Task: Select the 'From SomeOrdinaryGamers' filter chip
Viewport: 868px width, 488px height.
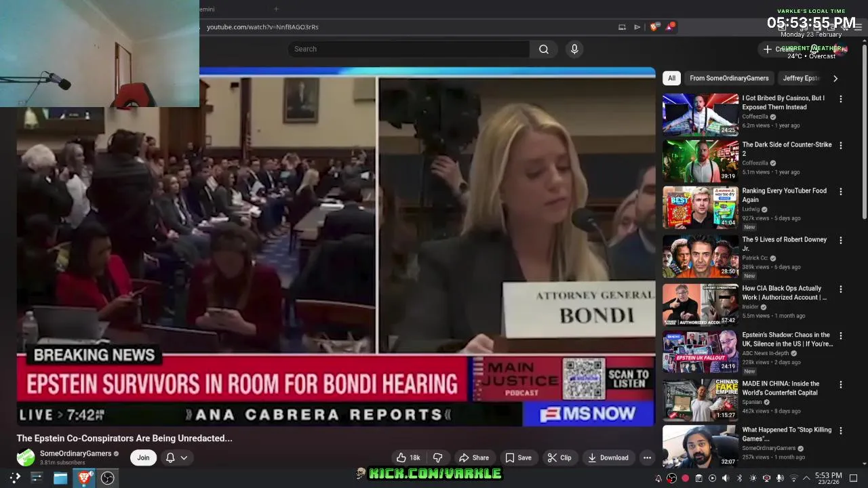Action: pos(729,78)
